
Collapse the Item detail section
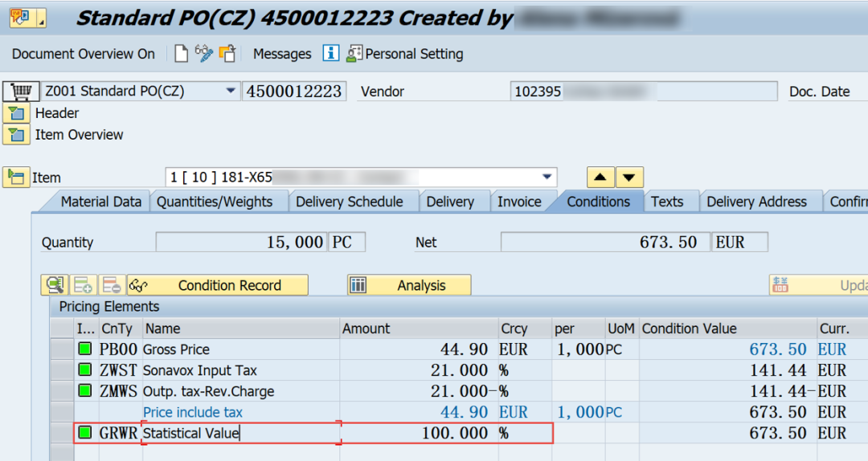click(x=16, y=177)
